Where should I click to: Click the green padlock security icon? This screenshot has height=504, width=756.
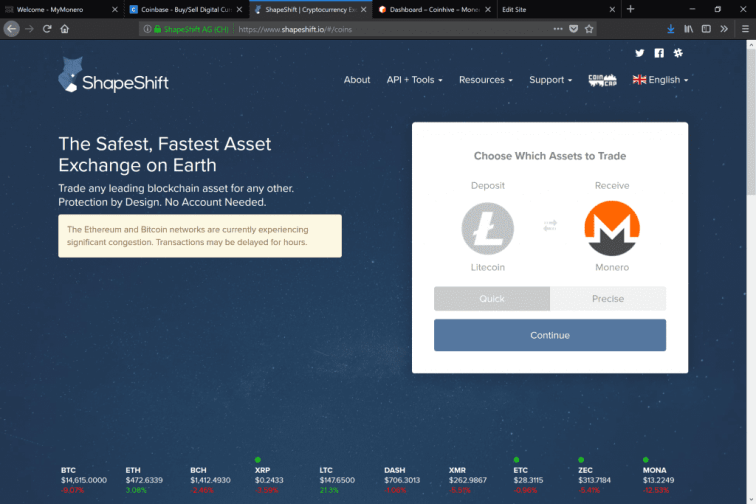[157, 29]
